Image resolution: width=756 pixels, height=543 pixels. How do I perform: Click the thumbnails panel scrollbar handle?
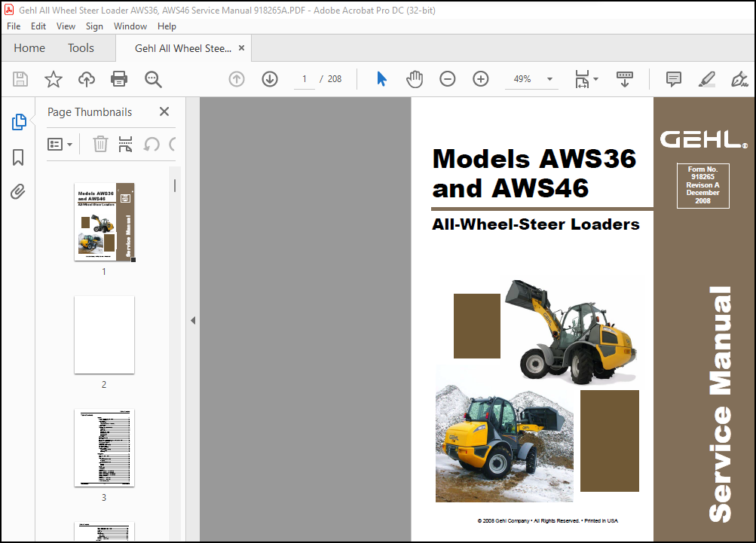click(175, 185)
